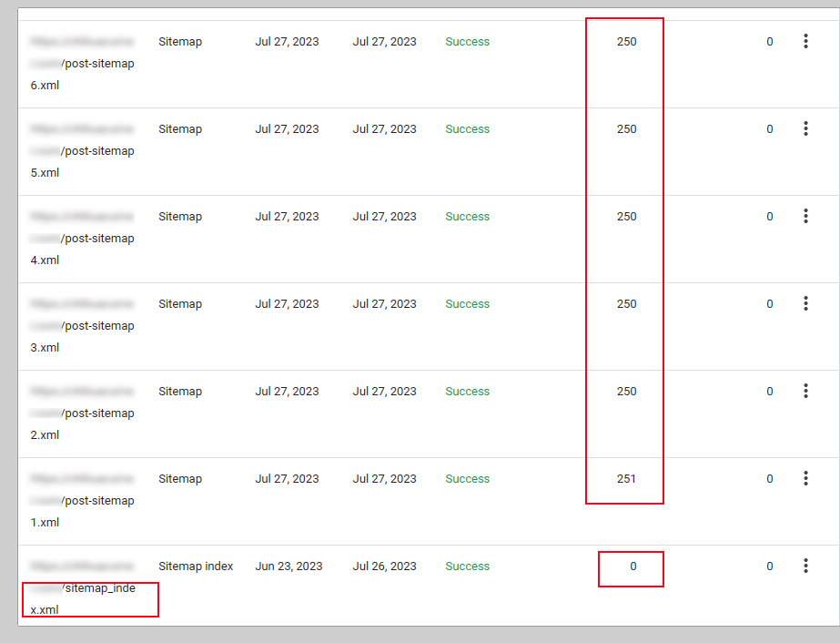The width and height of the screenshot is (840, 643).
Task: Click the 251 discovered pages count
Action: pyautogui.click(x=626, y=479)
